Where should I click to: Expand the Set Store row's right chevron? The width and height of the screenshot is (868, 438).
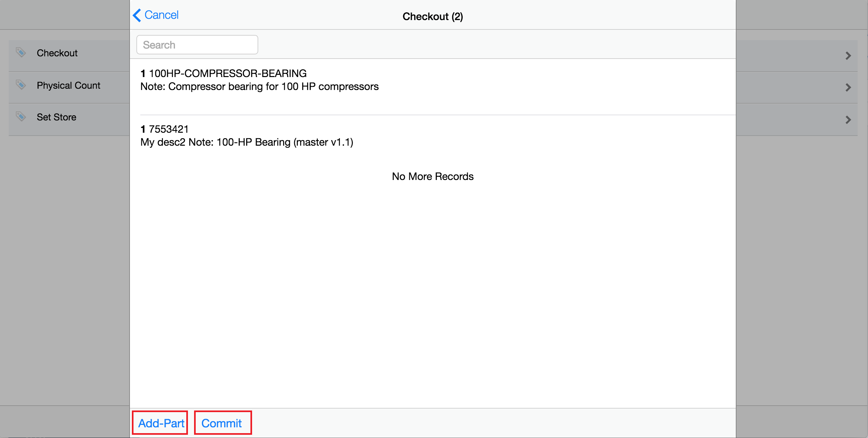(848, 120)
